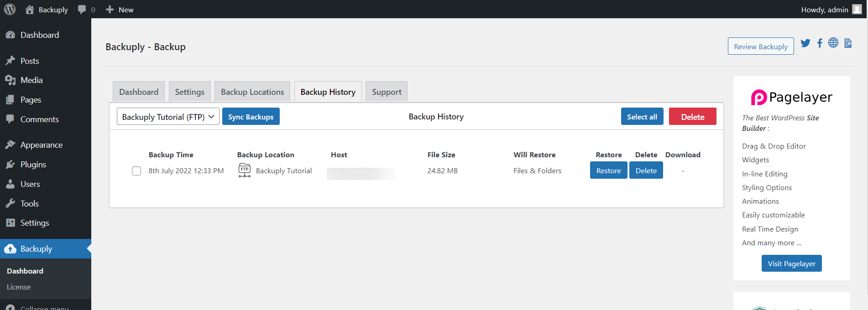Switch to the Dashboard tab
This screenshot has height=310, width=868.
tap(139, 92)
